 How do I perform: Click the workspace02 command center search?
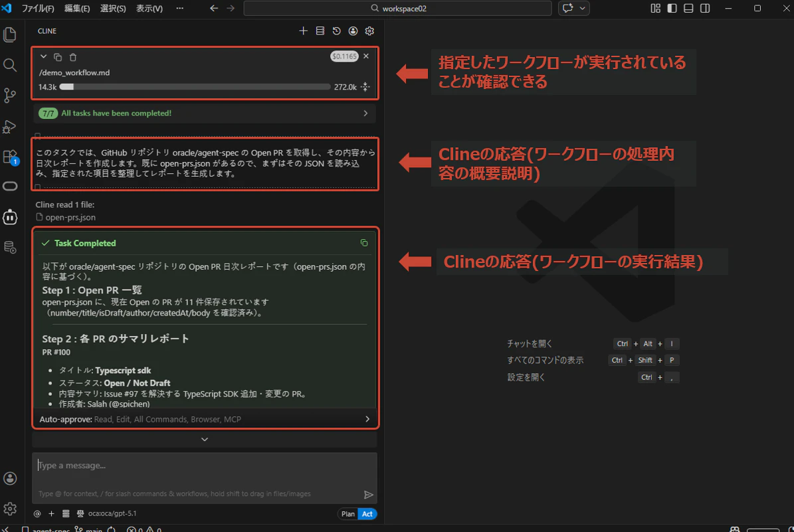397,8
